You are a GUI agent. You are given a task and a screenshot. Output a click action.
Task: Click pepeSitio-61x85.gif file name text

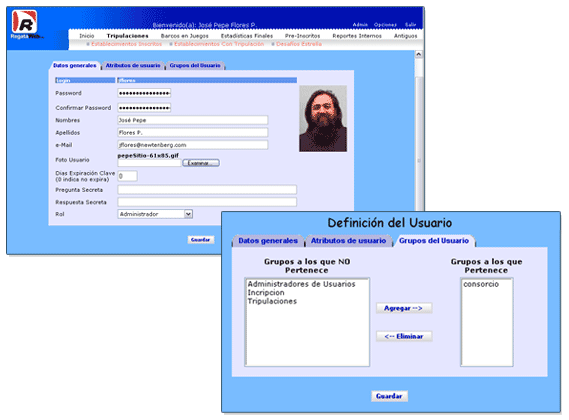(x=148, y=156)
